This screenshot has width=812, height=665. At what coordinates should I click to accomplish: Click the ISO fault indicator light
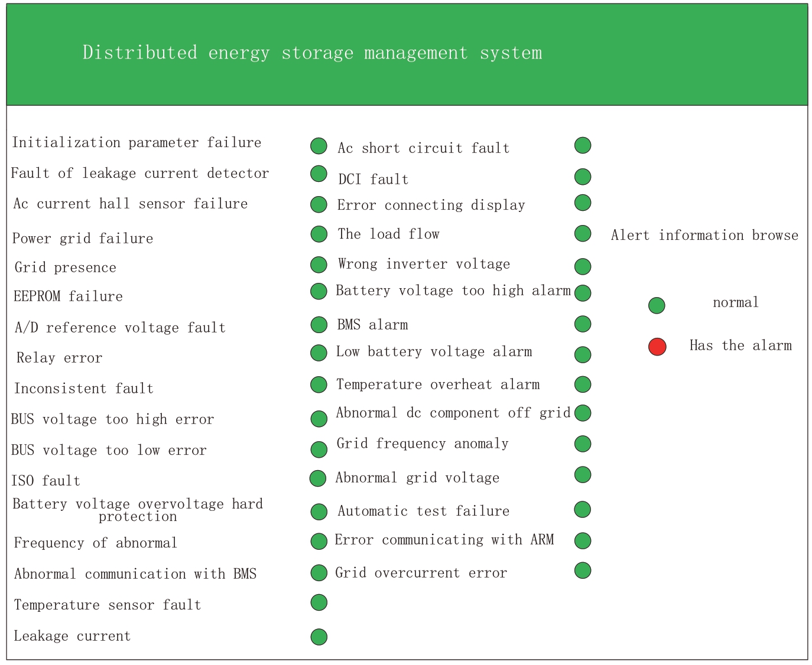pos(318,478)
